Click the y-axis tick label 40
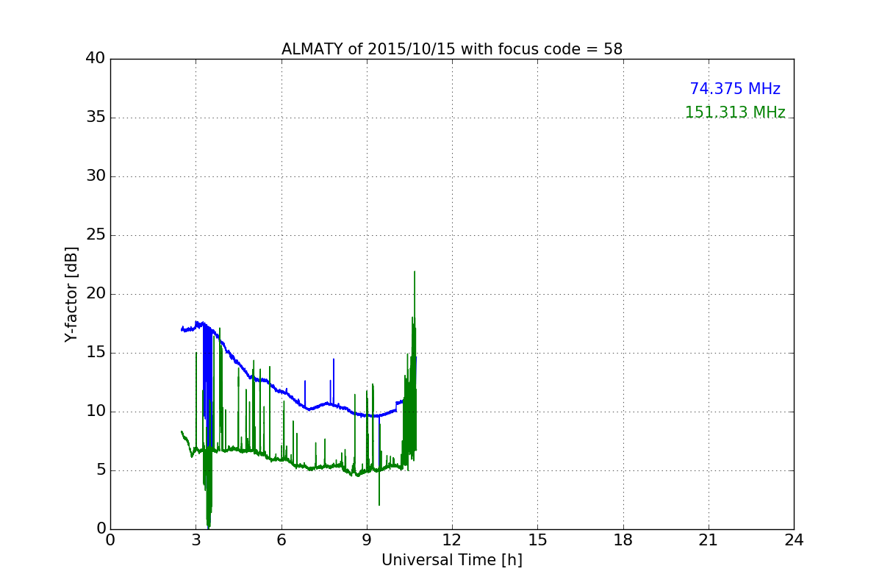 pos(96,59)
